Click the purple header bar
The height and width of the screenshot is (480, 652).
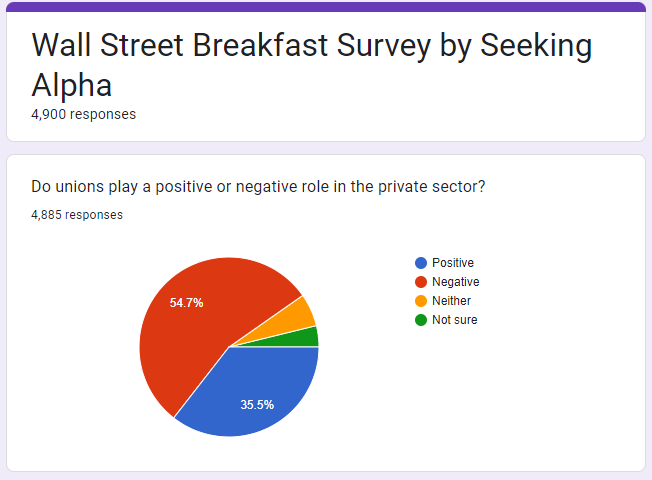(x=326, y=7)
